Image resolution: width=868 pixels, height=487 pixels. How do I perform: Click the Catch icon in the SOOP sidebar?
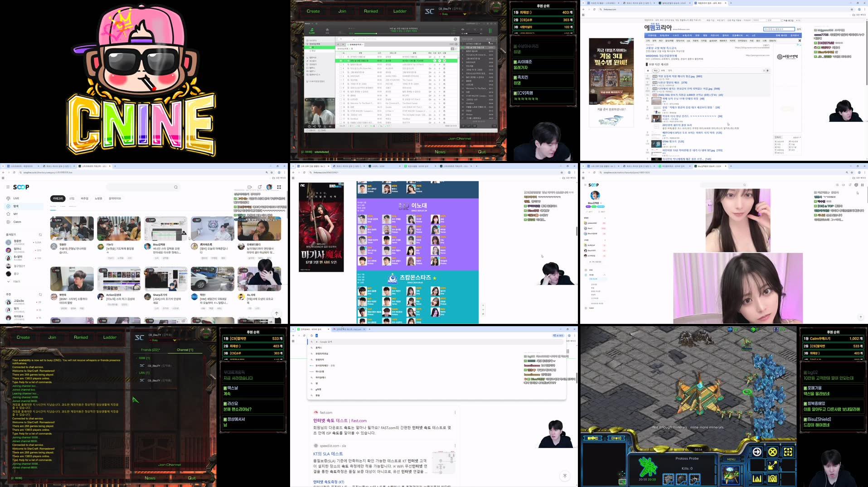[x=9, y=222]
